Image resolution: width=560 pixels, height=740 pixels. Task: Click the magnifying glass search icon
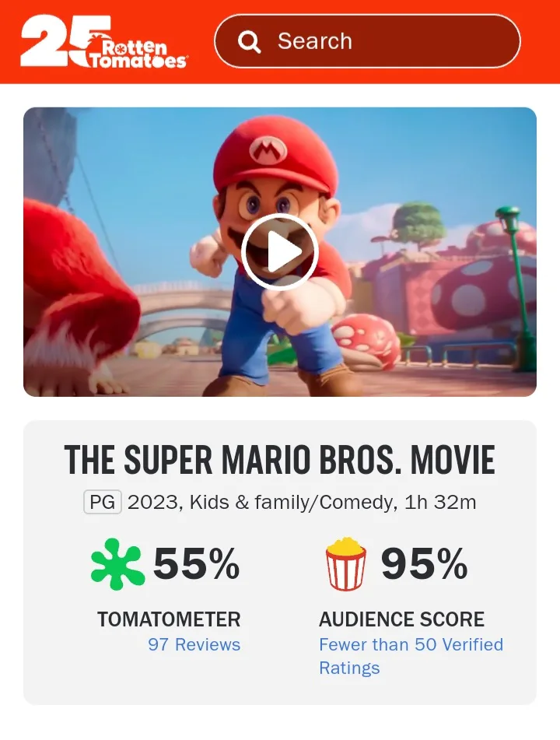(249, 42)
